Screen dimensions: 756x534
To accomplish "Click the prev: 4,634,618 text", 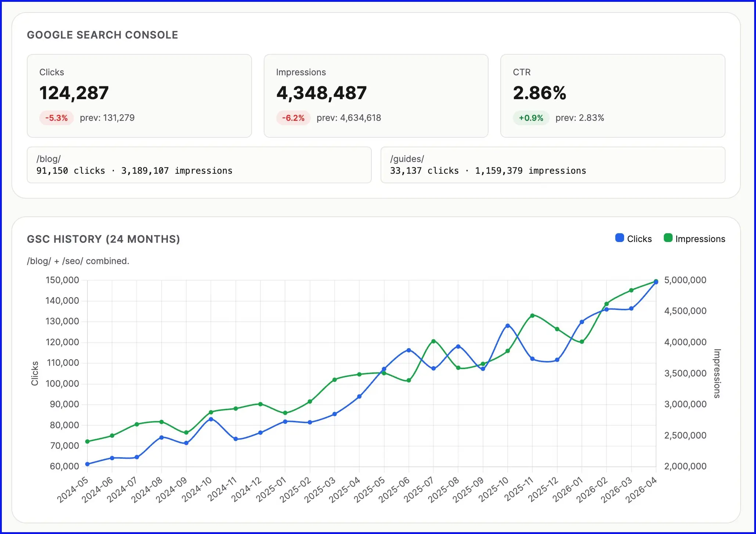I will [x=349, y=118].
